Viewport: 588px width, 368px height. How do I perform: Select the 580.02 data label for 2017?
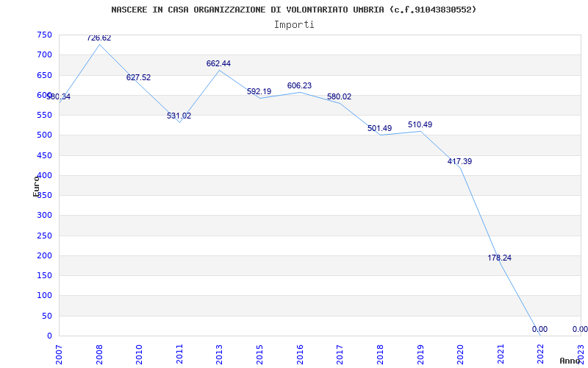click(x=340, y=96)
